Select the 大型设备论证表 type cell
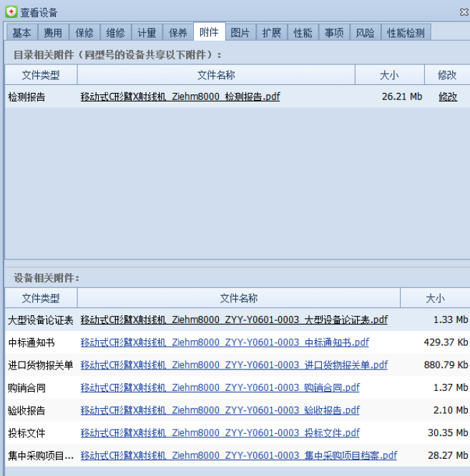This screenshot has height=476, width=470. click(x=41, y=320)
